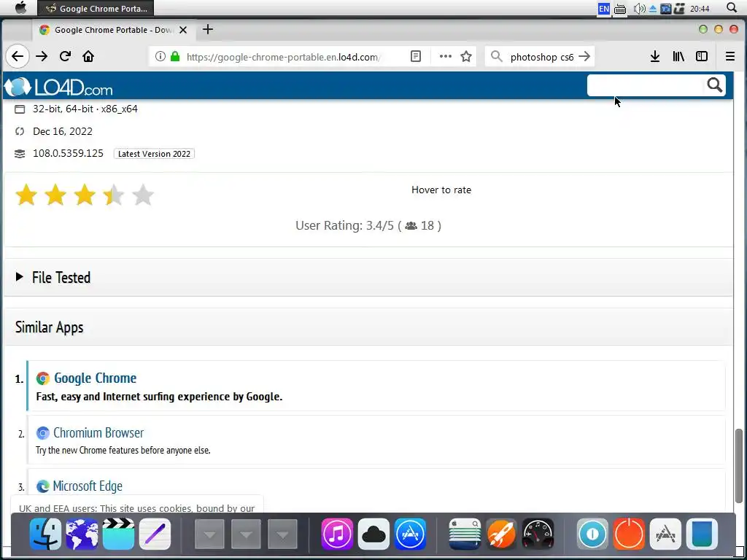The width and height of the screenshot is (747, 560).
Task: Open the Apple menu
Action: [20, 8]
